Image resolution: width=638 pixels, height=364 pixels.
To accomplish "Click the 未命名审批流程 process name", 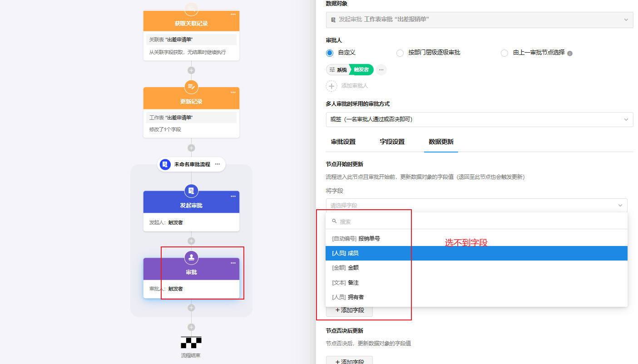I will (192, 164).
